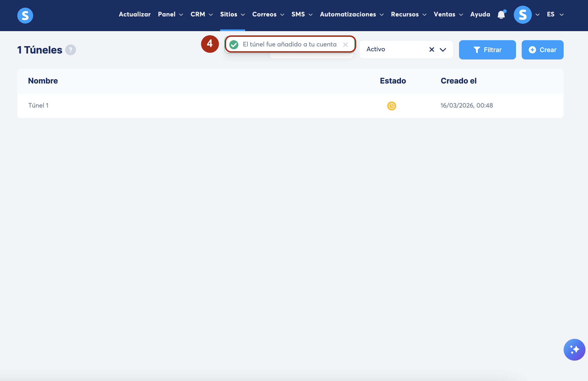Click the Systeme logo in top left

pyautogui.click(x=25, y=15)
